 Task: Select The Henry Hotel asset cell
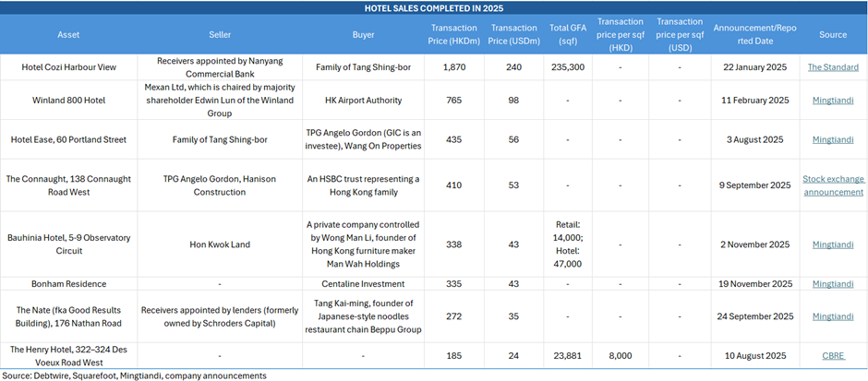pos(68,355)
